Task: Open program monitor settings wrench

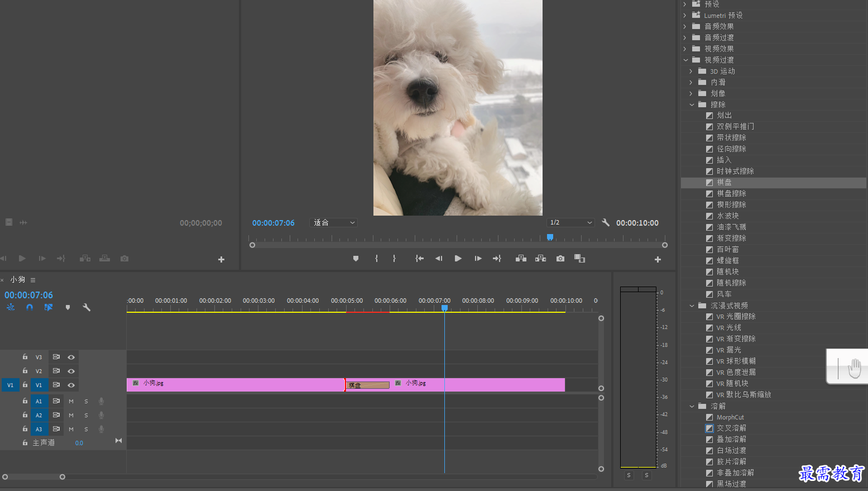Action: pyautogui.click(x=606, y=222)
